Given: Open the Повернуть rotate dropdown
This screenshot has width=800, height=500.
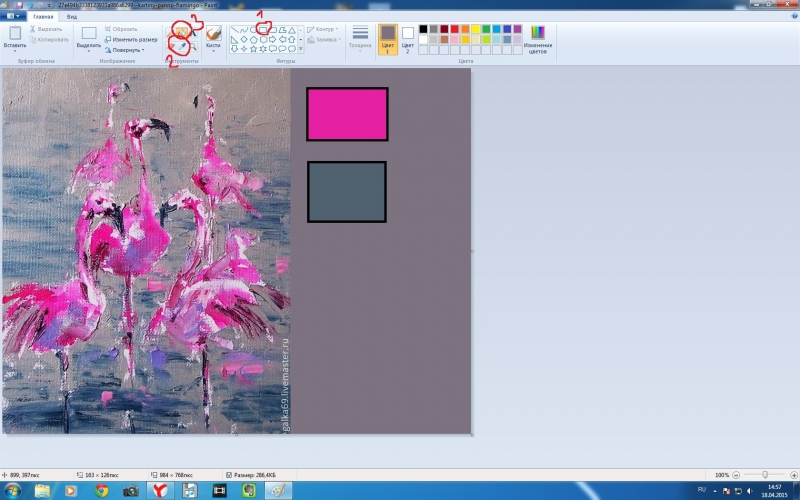Looking at the screenshot, I should pyautogui.click(x=124, y=49).
